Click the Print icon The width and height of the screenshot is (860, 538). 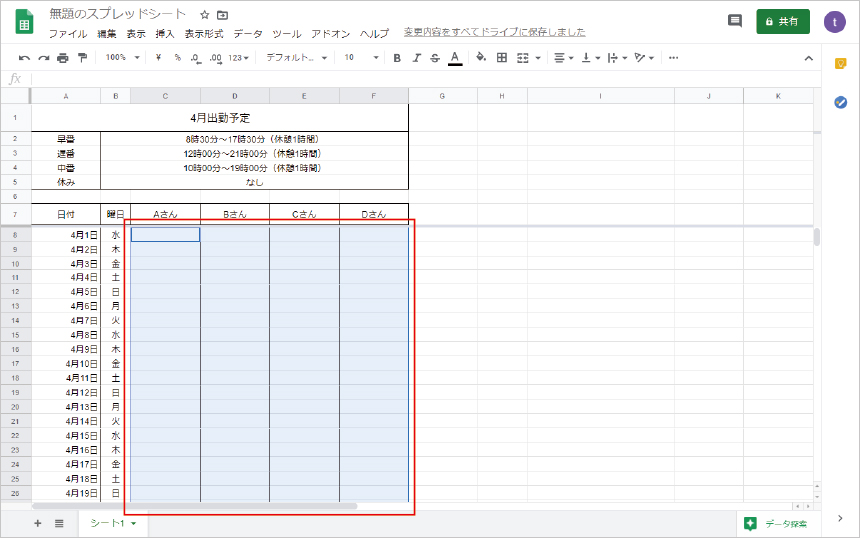tap(63, 58)
